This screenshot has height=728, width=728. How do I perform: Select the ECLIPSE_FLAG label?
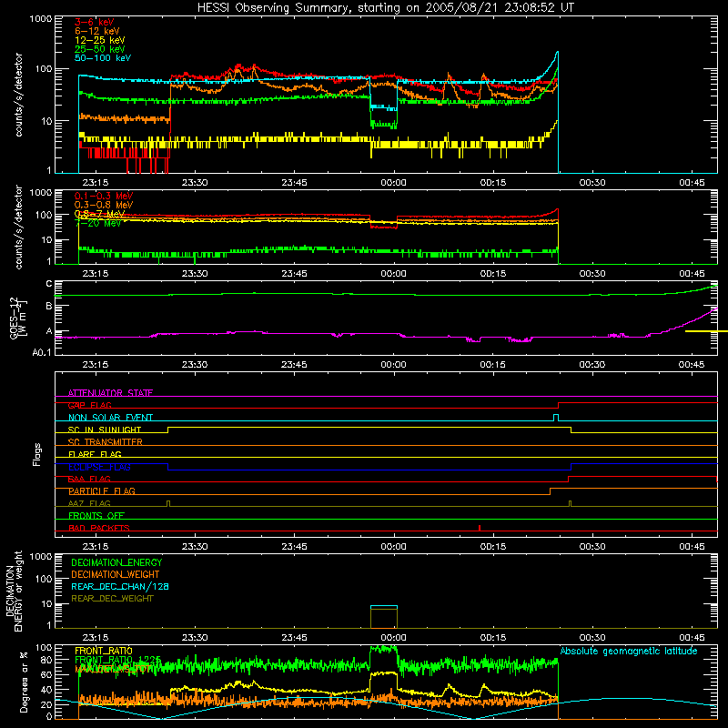(x=99, y=467)
